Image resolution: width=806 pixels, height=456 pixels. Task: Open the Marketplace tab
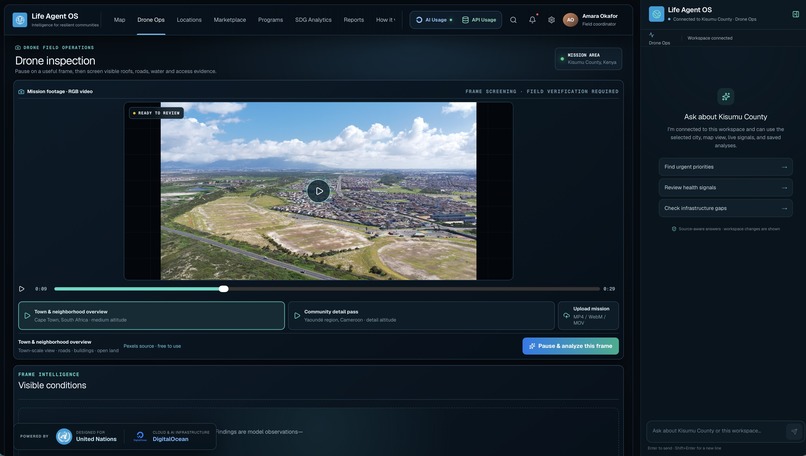pos(230,20)
